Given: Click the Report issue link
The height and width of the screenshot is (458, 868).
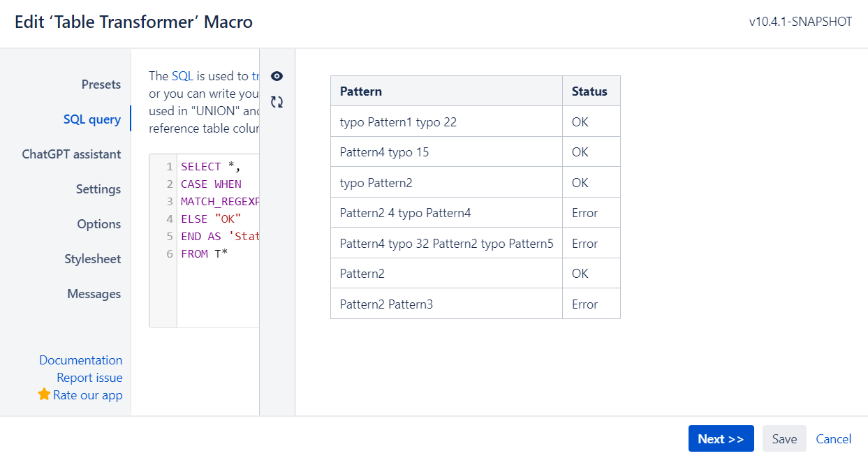Looking at the screenshot, I should click(90, 377).
